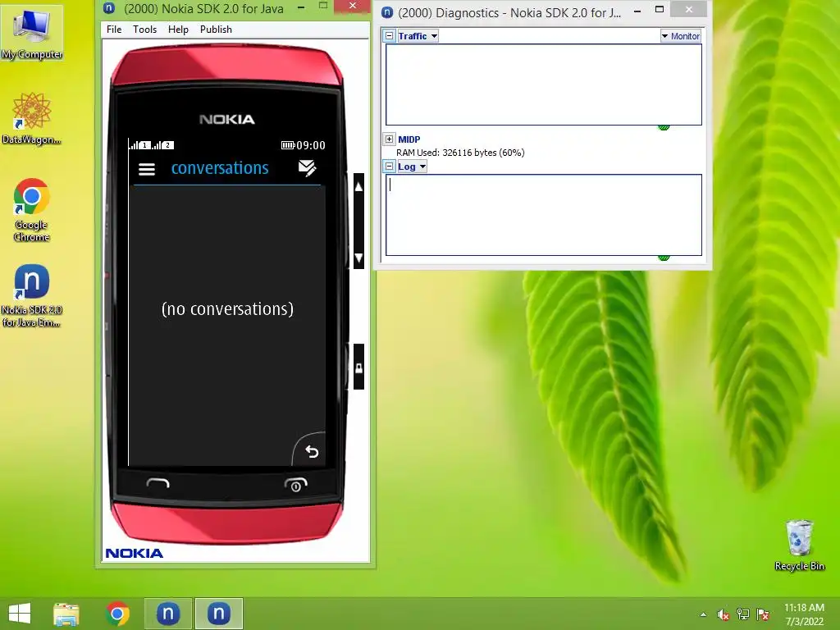Viewport: 840px width, 630px height.
Task: Tap the battery indicator on phone
Action: tap(288, 145)
